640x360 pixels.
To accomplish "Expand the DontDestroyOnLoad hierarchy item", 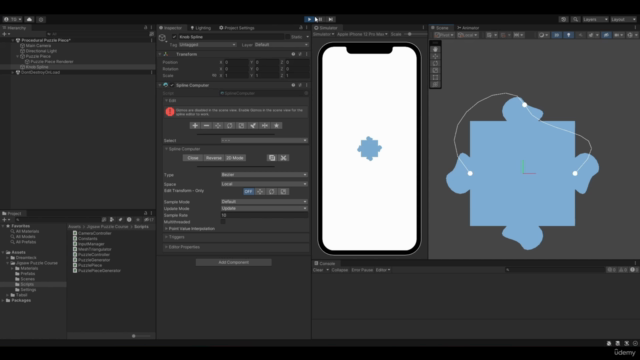I will (13, 72).
